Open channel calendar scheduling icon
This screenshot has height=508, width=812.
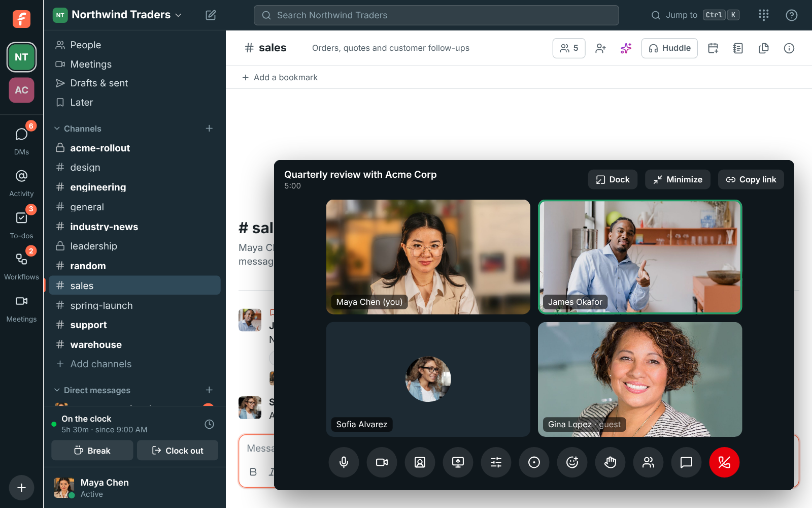tap(713, 48)
